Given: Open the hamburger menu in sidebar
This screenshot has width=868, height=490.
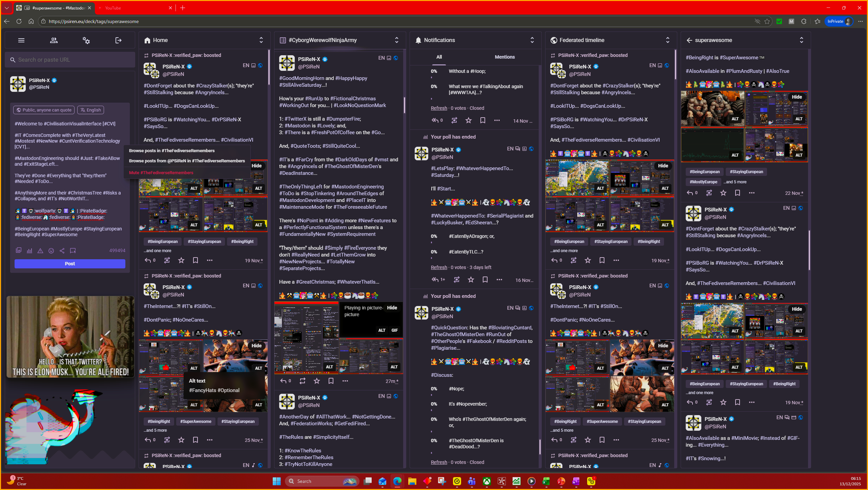Looking at the screenshot, I should (x=21, y=40).
